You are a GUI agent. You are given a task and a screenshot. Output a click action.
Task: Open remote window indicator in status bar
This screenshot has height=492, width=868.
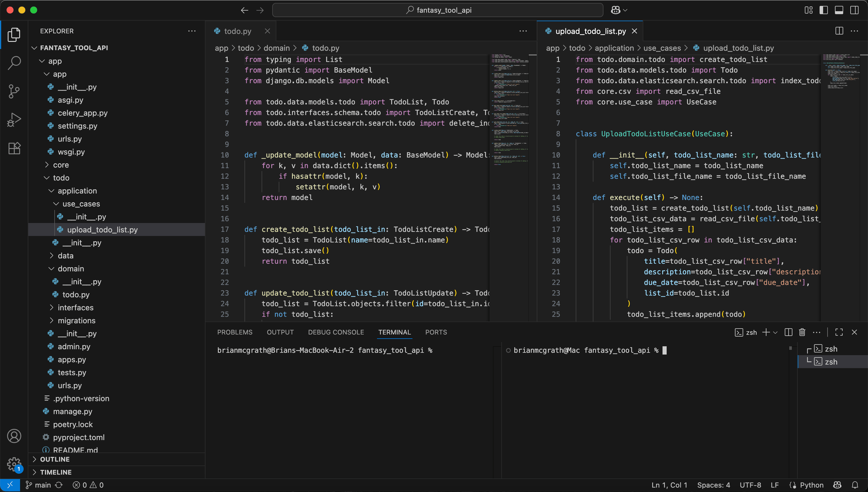10,485
